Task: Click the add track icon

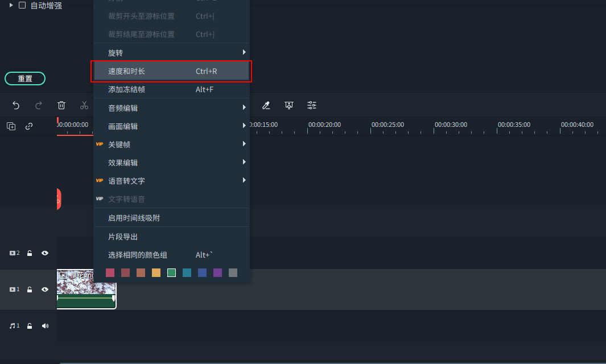Action: point(11,126)
